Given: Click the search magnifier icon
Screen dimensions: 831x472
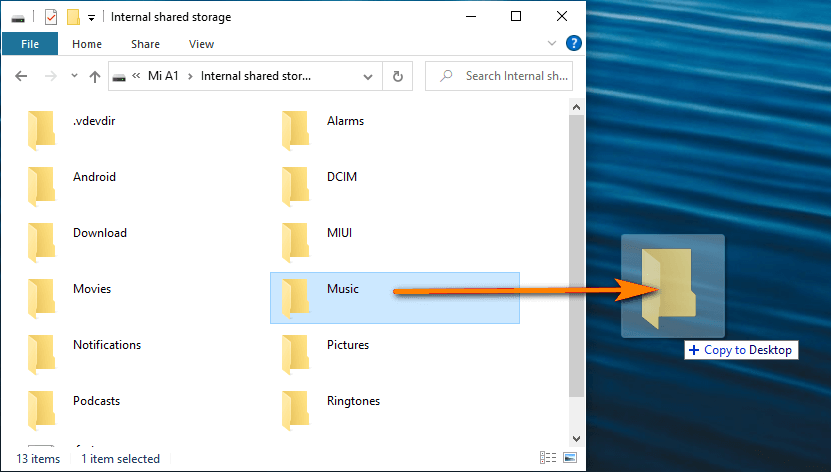Looking at the screenshot, I should coord(446,76).
